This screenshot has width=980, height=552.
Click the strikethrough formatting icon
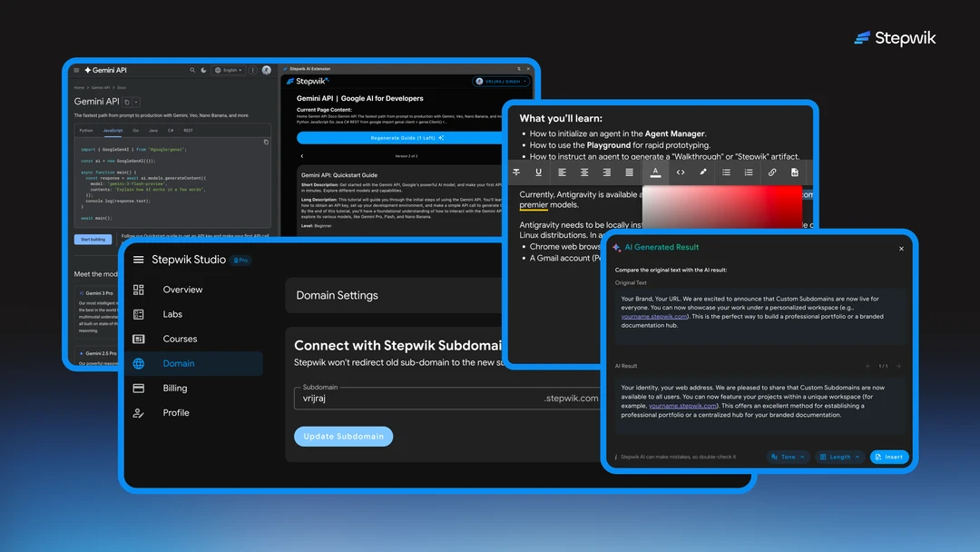click(516, 172)
